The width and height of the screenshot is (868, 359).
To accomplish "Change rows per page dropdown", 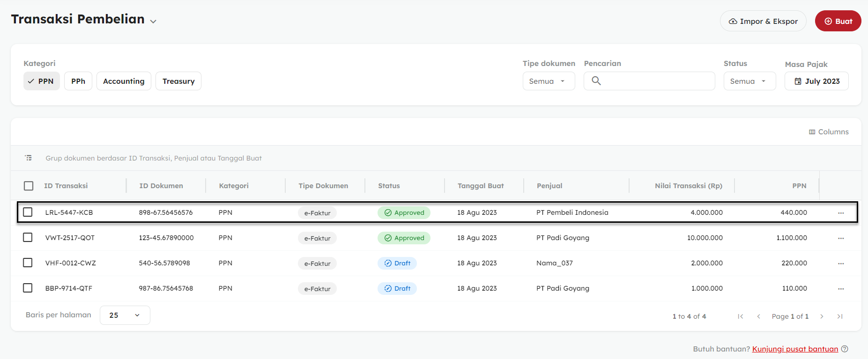I will (x=125, y=315).
